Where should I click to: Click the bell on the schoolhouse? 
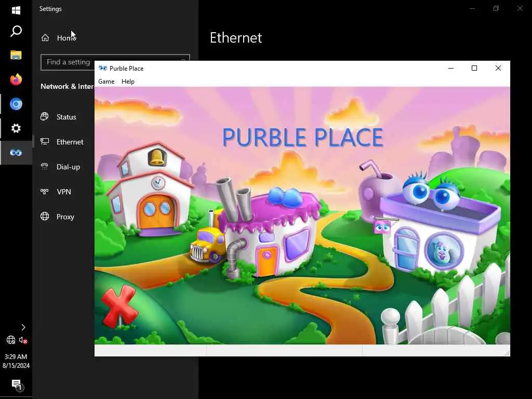[x=157, y=157]
